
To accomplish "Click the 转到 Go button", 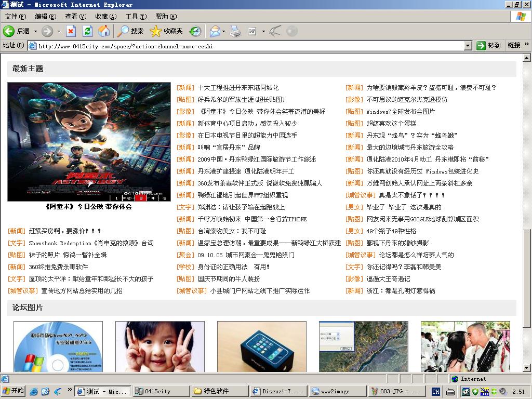I will tap(488, 46).
